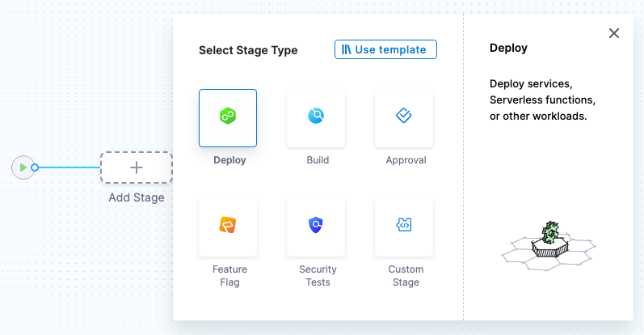Close the Select Stage Type panel
Image resolution: width=644 pixels, height=335 pixels.
click(x=614, y=33)
